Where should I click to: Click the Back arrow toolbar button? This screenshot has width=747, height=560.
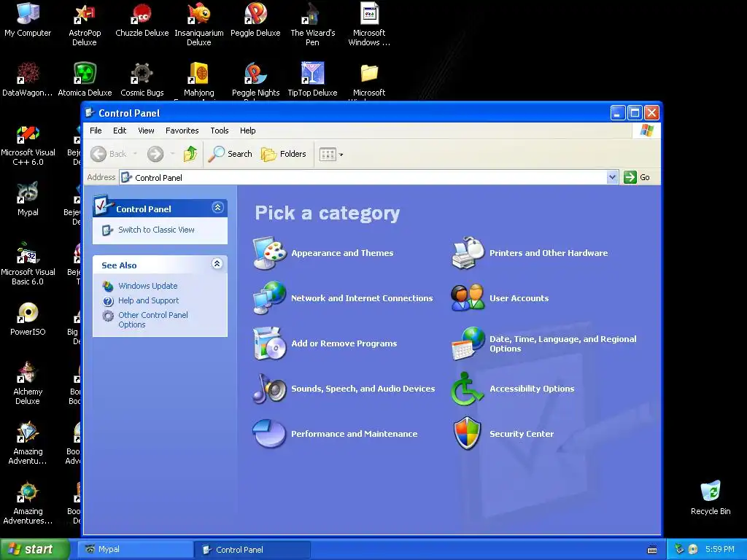109,154
